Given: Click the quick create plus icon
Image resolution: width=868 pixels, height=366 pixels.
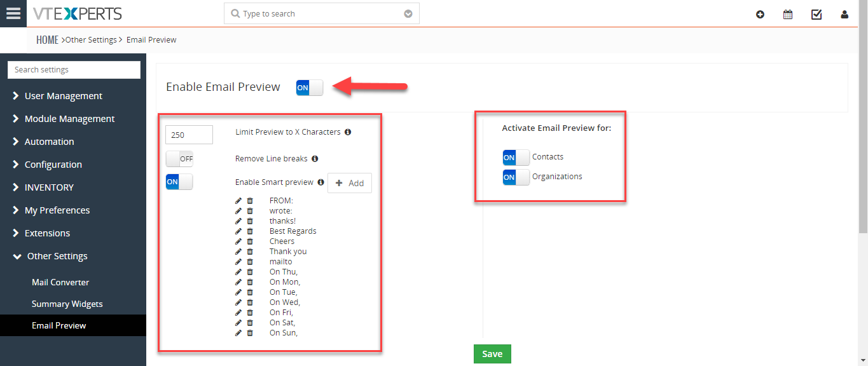Looking at the screenshot, I should 760,14.
